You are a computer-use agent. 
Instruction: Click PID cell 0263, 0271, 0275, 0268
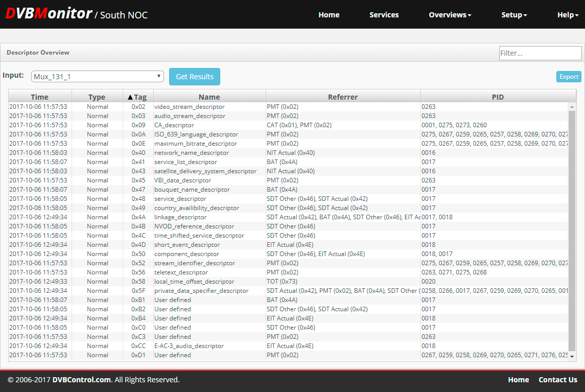pyautogui.click(x=454, y=272)
